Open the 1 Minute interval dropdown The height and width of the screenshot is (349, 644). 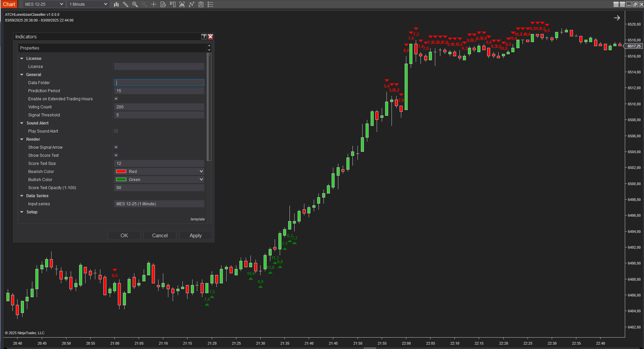(x=88, y=4)
